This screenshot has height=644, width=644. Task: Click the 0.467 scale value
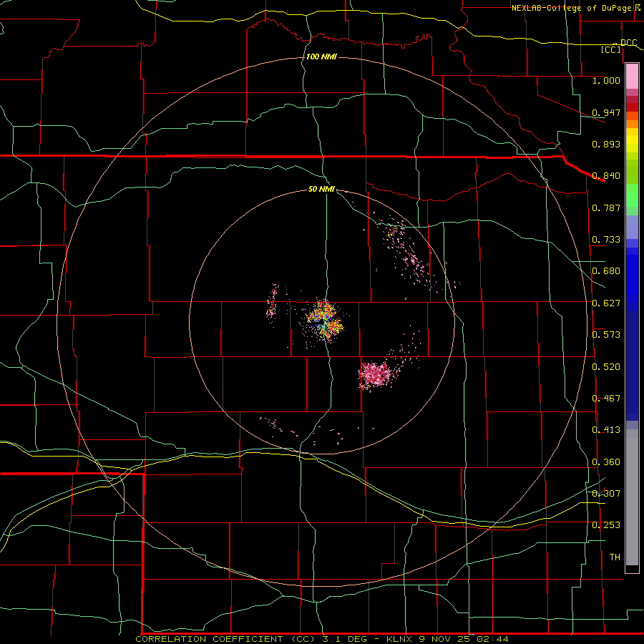(606, 399)
